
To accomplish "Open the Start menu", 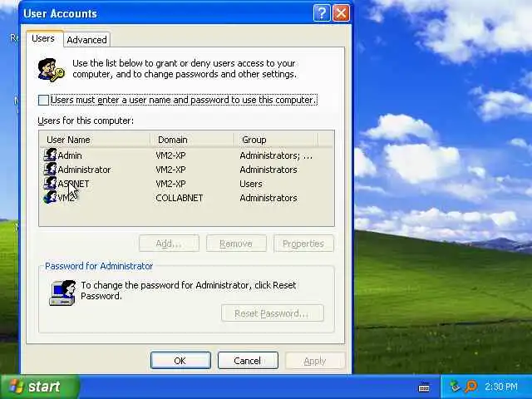I will click(x=39, y=387).
